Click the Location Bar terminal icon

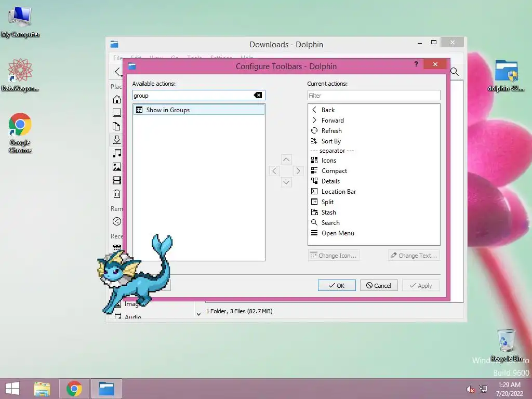point(314,191)
